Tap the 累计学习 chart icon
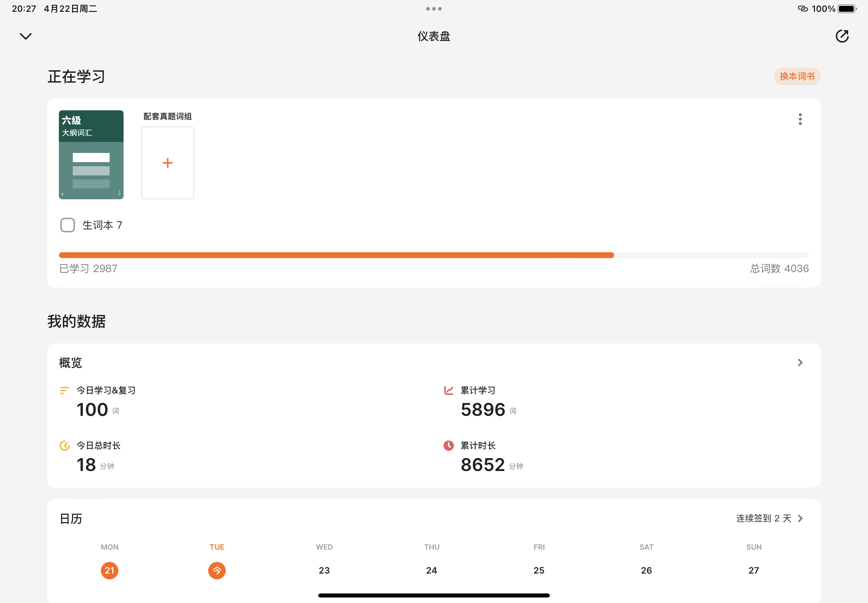868x603 pixels. [x=449, y=390]
